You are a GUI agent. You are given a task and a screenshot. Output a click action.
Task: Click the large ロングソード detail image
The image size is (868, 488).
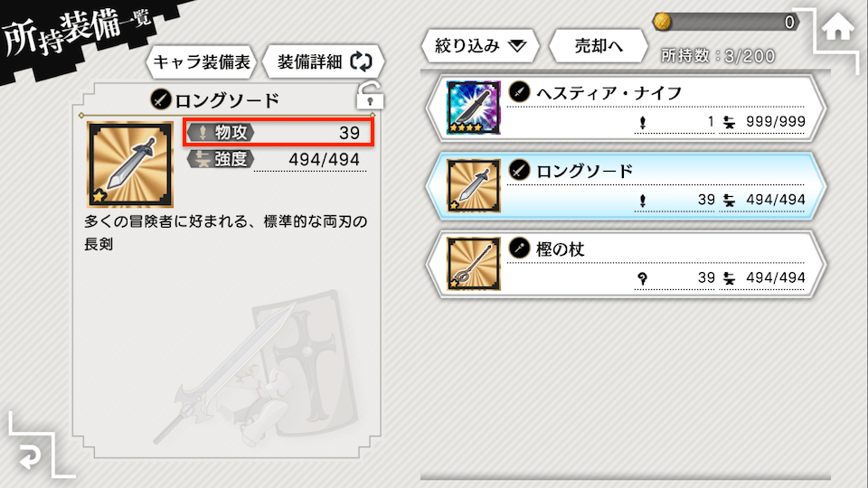coord(130,164)
